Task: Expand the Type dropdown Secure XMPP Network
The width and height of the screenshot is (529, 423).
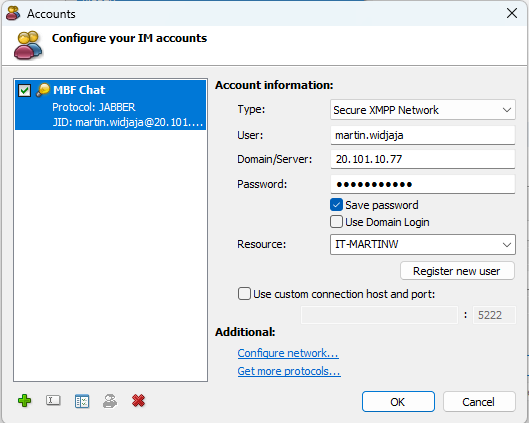Action: (423, 110)
